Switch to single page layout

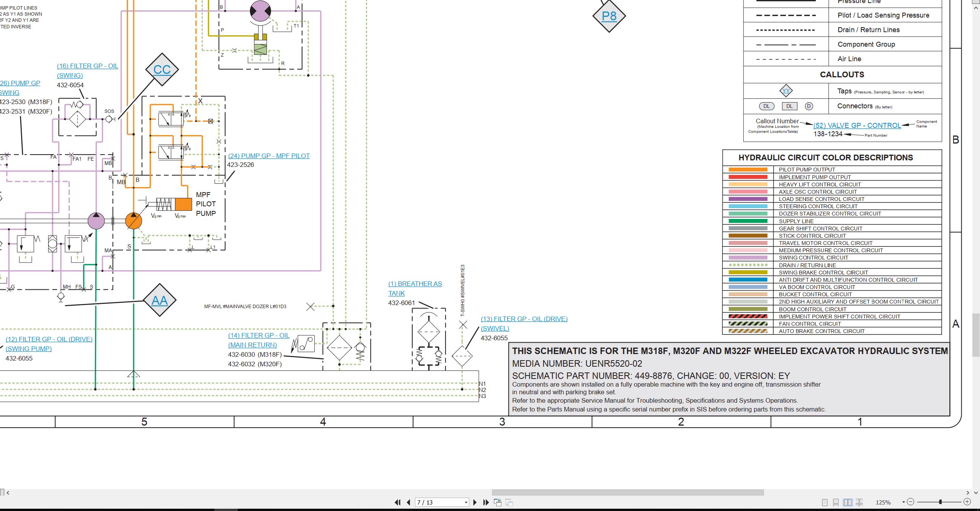pyautogui.click(x=825, y=502)
